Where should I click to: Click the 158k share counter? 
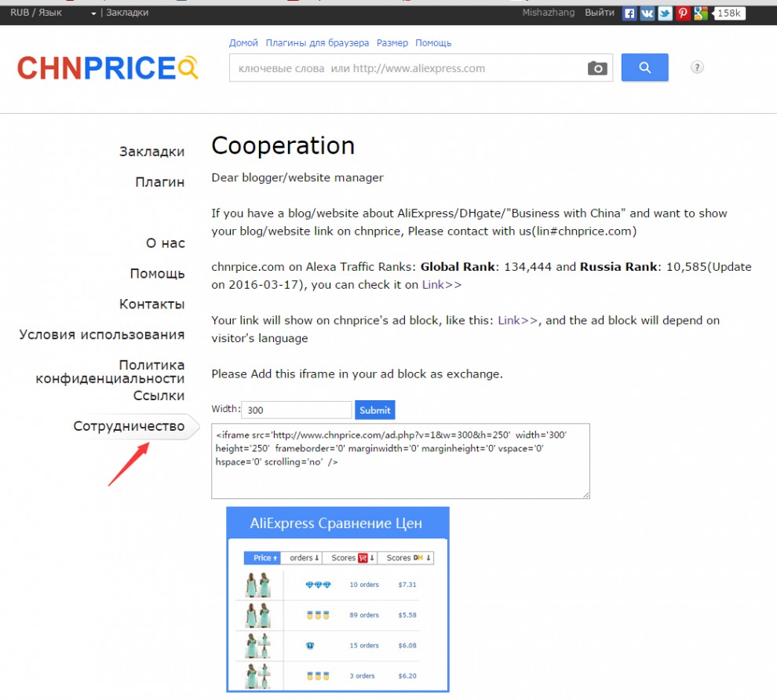pos(729,13)
